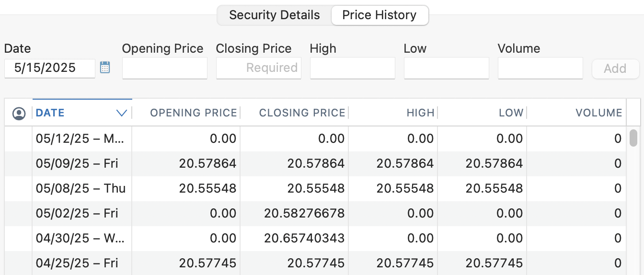Click the High price input field
This screenshot has width=644, height=275.
(353, 68)
